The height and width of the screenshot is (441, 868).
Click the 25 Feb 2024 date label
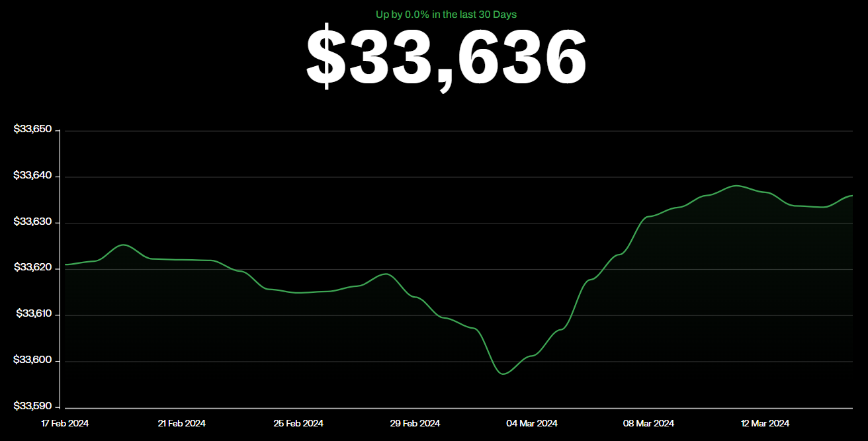(x=299, y=423)
